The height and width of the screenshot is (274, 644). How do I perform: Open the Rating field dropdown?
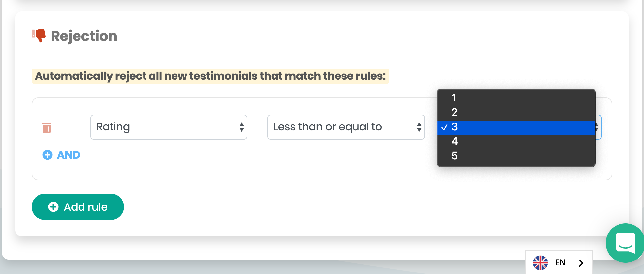point(169,127)
